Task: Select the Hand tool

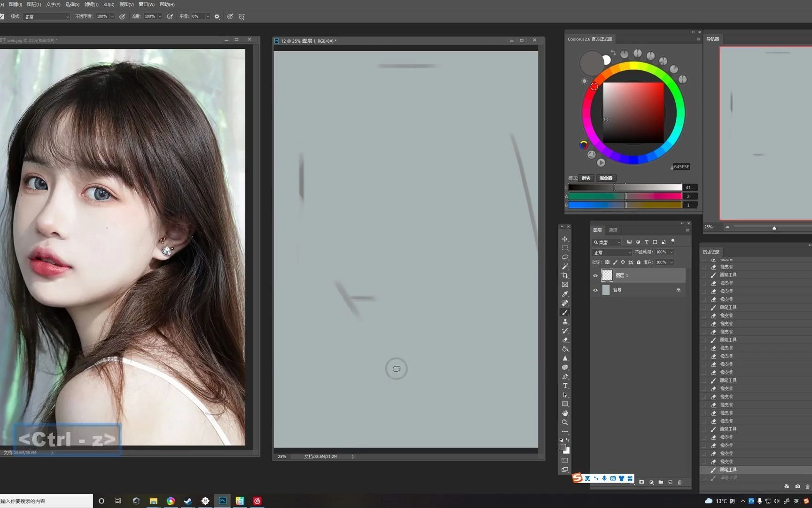Action: (565, 413)
